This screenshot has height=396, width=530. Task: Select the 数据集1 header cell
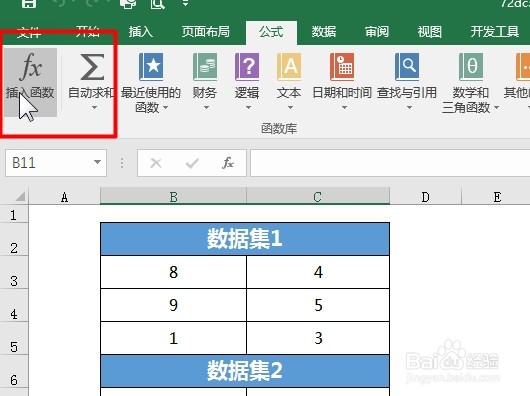pyautogui.click(x=245, y=239)
